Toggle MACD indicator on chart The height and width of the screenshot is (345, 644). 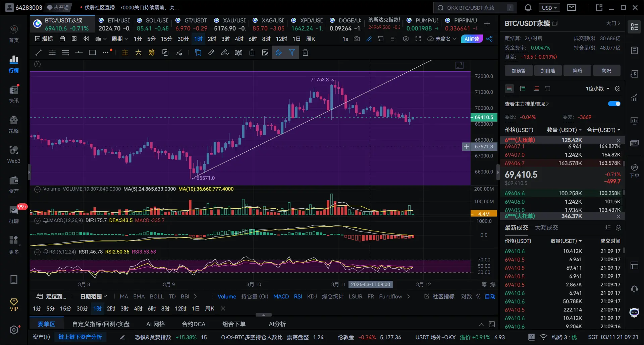281,296
